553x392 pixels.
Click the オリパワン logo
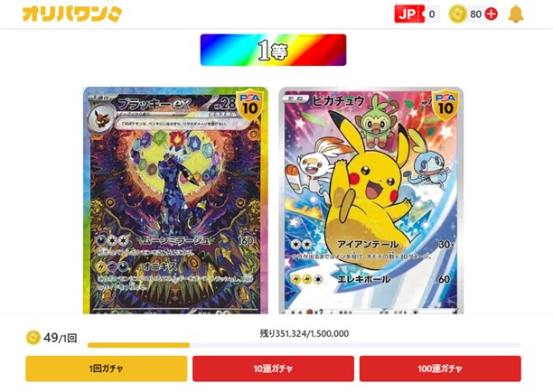click(72, 14)
